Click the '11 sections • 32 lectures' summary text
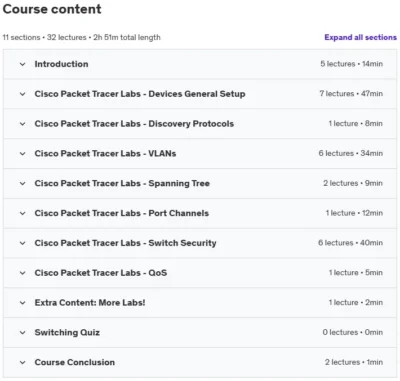This screenshot has width=400, height=381. [45, 37]
